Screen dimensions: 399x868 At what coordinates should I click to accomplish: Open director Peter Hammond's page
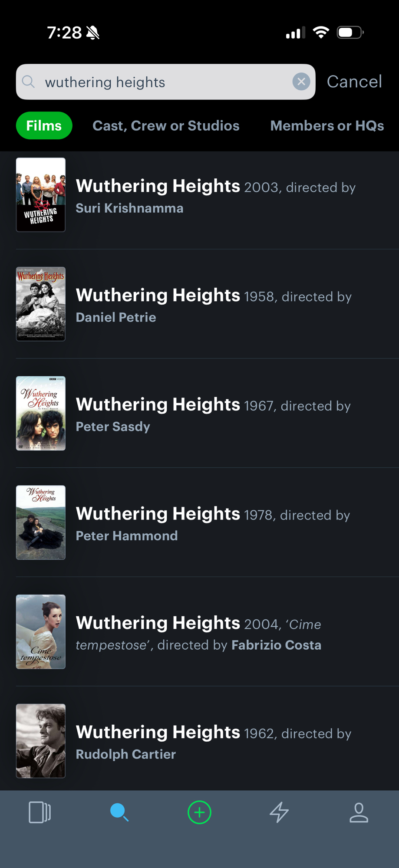point(127,536)
